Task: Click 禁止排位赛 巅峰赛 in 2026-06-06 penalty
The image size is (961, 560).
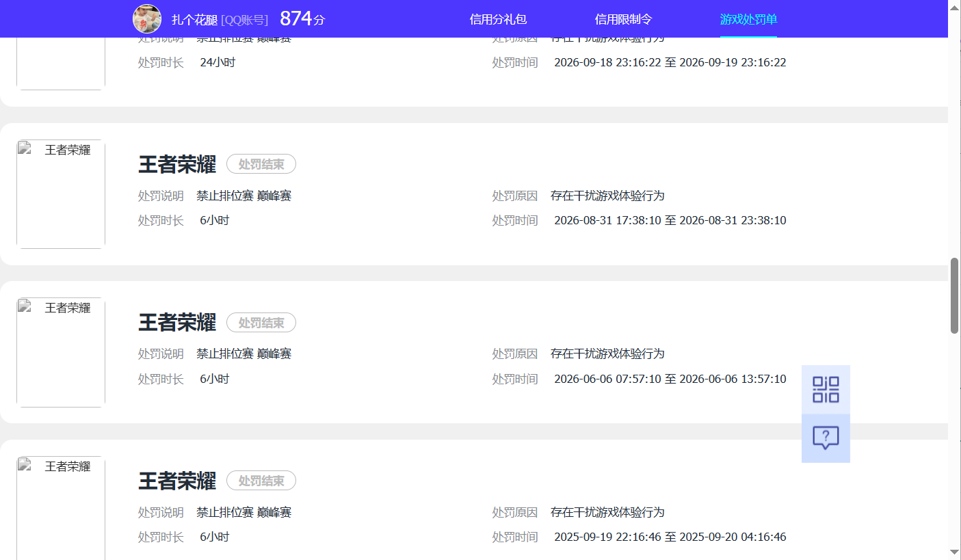Action: click(244, 354)
